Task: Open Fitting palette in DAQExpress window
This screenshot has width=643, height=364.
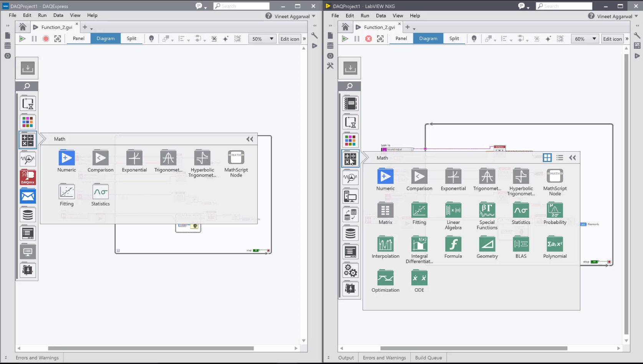Action: point(66,195)
